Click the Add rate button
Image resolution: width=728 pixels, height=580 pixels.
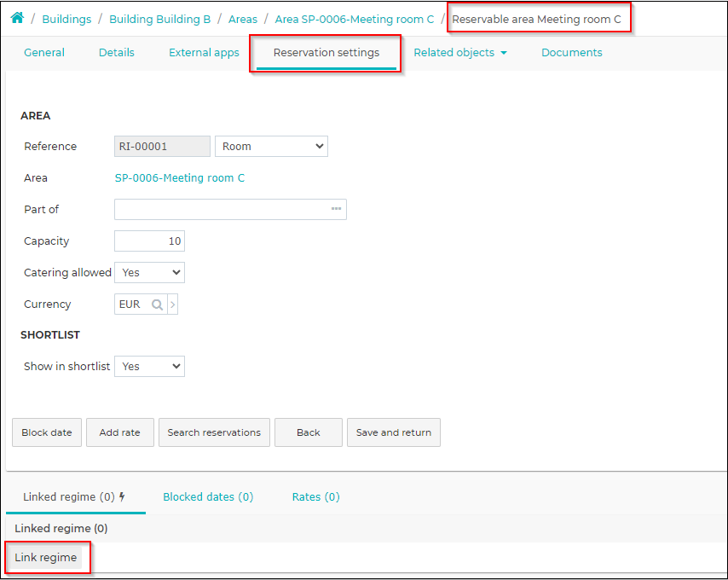point(120,432)
